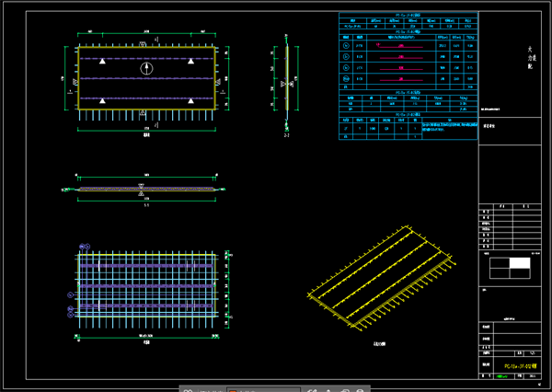552x392 pixels.
Task: Click the fourth circled rebar mark in schedule table
Action: (346, 78)
